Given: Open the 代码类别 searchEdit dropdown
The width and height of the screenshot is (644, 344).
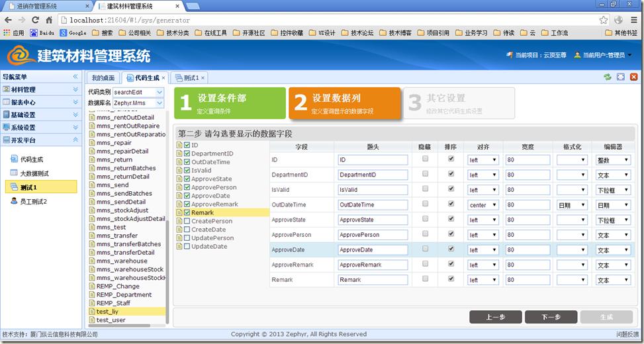Looking at the screenshot, I should coord(160,92).
